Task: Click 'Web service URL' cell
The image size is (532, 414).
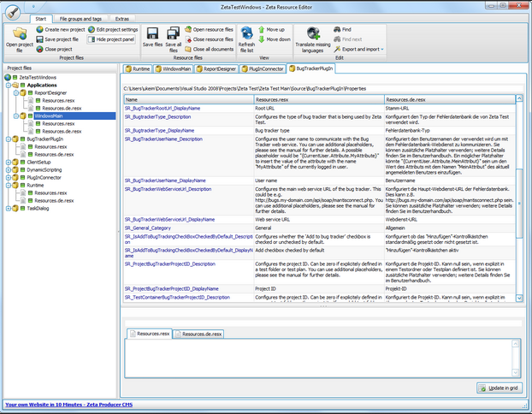Action: coord(319,220)
